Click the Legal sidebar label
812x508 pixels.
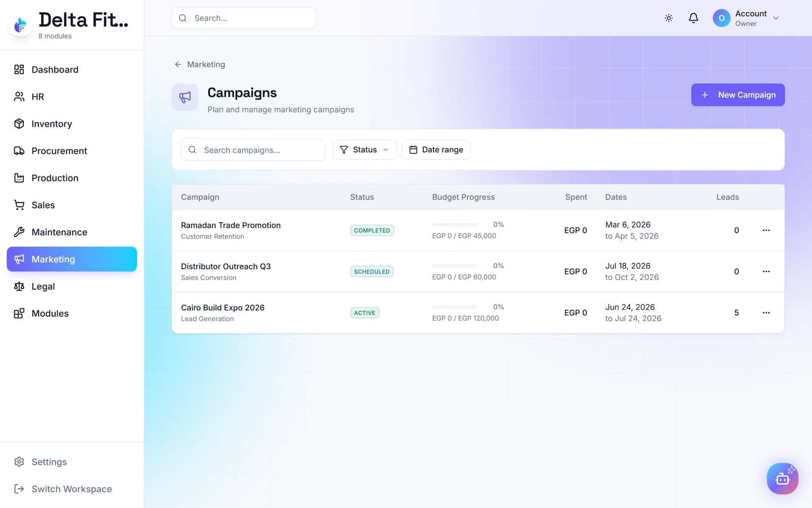click(43, 287)
